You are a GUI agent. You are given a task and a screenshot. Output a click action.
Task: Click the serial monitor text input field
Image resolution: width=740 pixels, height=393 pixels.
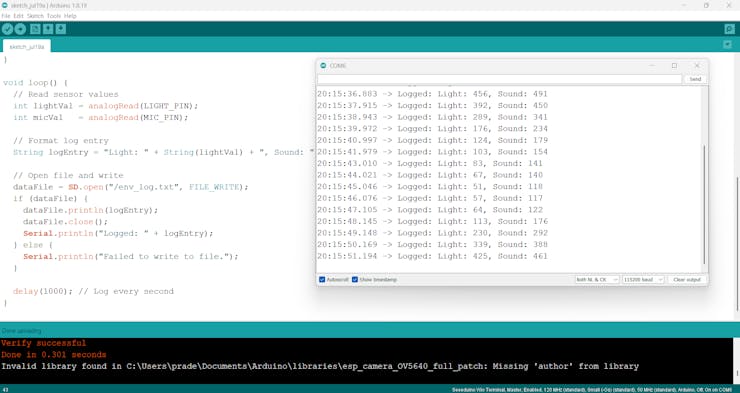click(x=499, y=79)
